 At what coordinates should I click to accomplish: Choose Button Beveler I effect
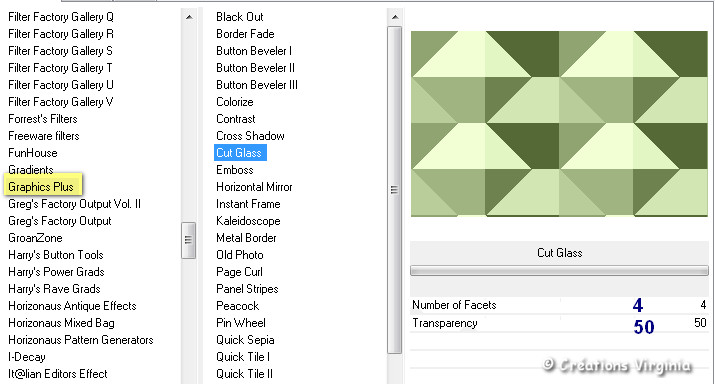(254, 51)
